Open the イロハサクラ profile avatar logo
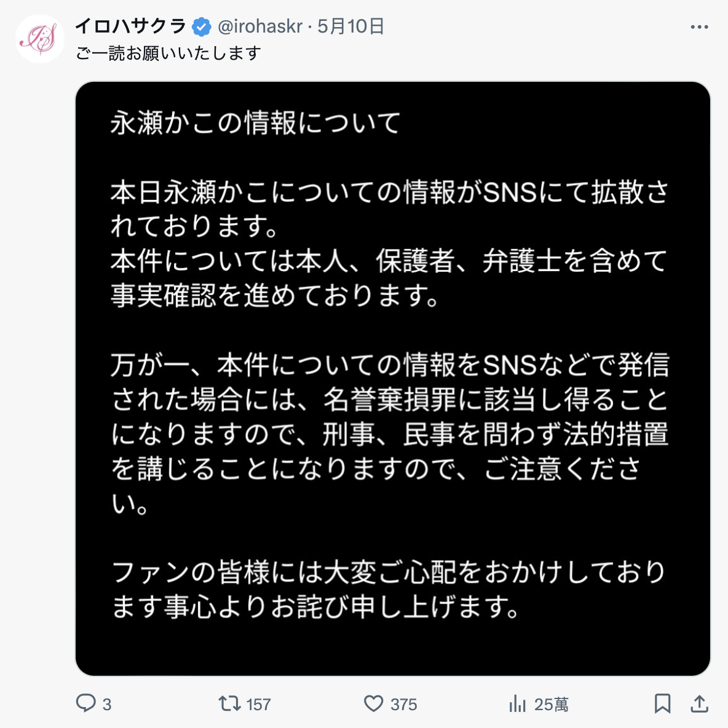This screenshot has width=728, height=728. click(x=40, y=39)
